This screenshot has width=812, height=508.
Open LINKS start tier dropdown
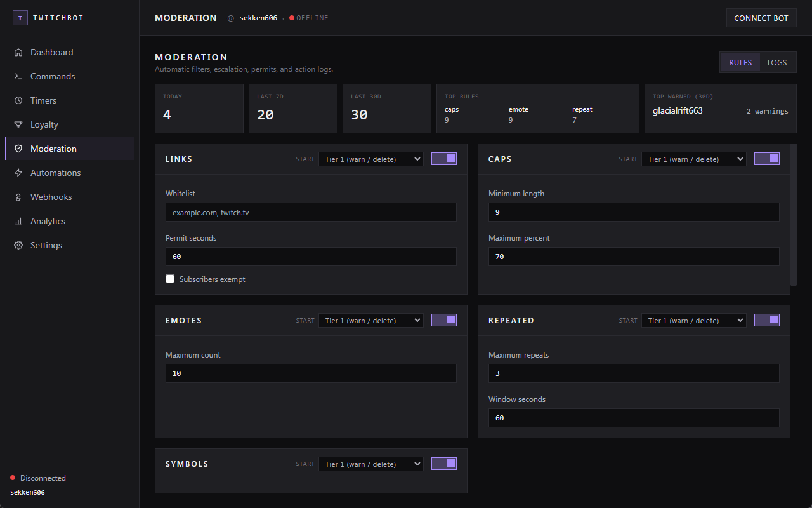[371, 159]
